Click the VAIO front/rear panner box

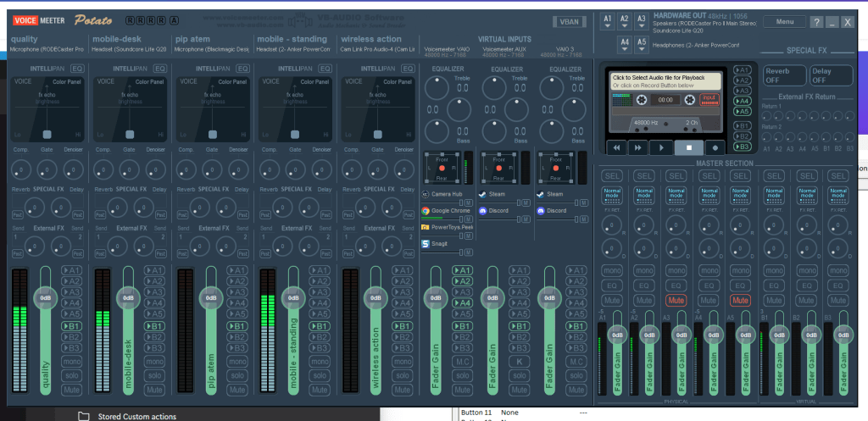click(442, 168)
